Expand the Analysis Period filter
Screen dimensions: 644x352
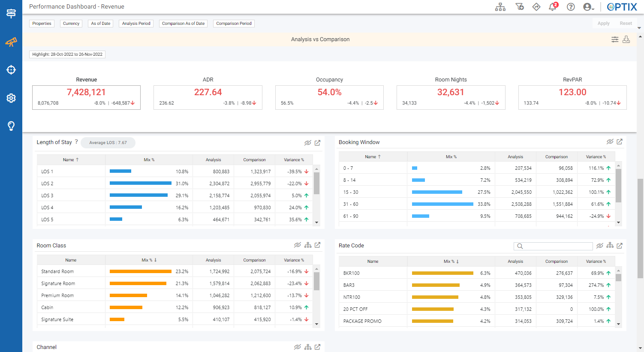pyautogui.click(x=136, y=24)
